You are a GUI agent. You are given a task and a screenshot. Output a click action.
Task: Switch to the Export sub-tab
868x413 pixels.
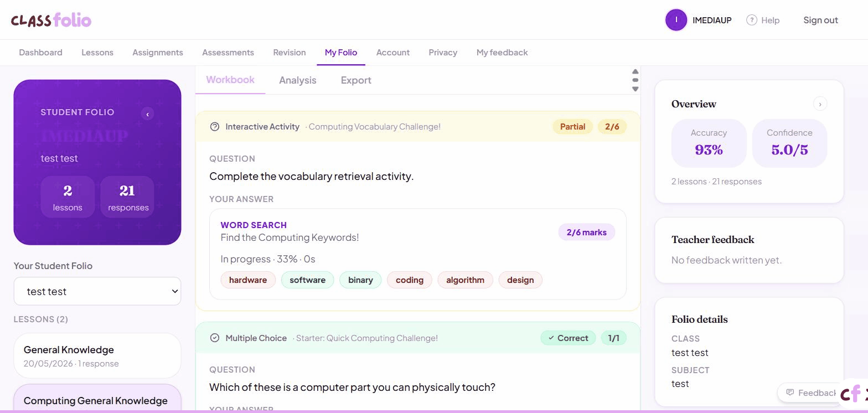click(x=356, y=80)
